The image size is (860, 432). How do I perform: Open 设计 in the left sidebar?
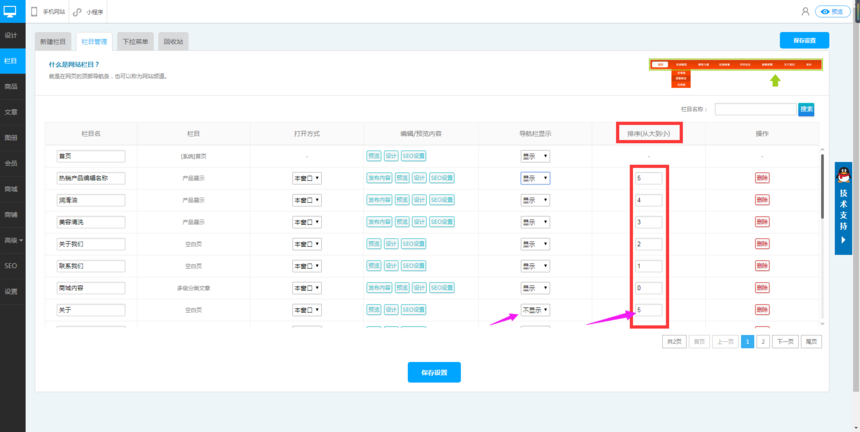tap(11, 36)
